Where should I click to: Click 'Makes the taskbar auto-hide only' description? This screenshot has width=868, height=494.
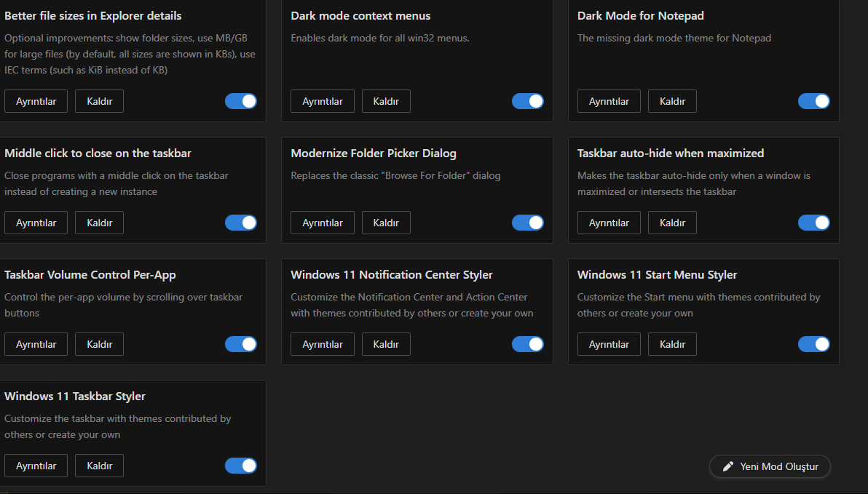pyautogui.click(x=694, y=183)
